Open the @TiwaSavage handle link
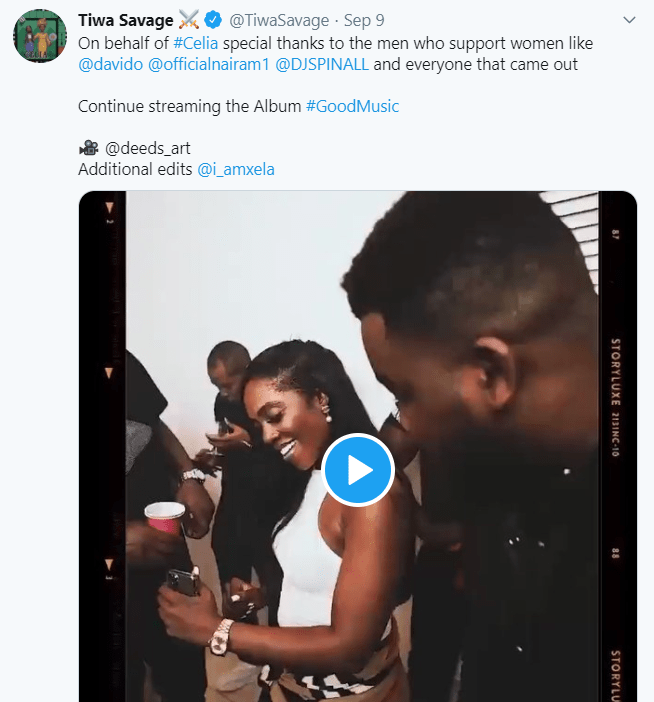 [278, 21]
